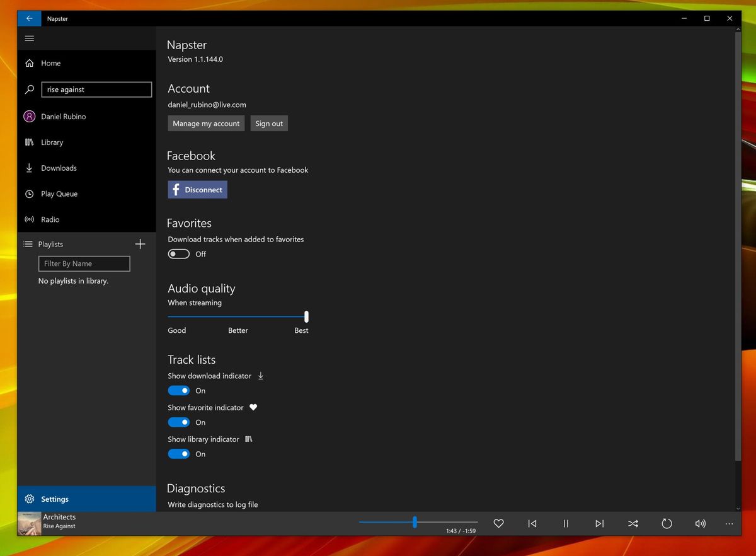Open Settings from the sidebar
Image resolution: width=756 pixels, height=556 pixels.
pyautogui.click(x=55, y=499)
